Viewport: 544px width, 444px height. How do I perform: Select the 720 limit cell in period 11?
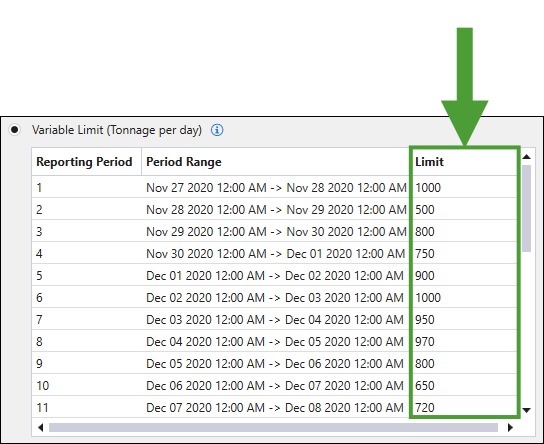coord(464,407)
